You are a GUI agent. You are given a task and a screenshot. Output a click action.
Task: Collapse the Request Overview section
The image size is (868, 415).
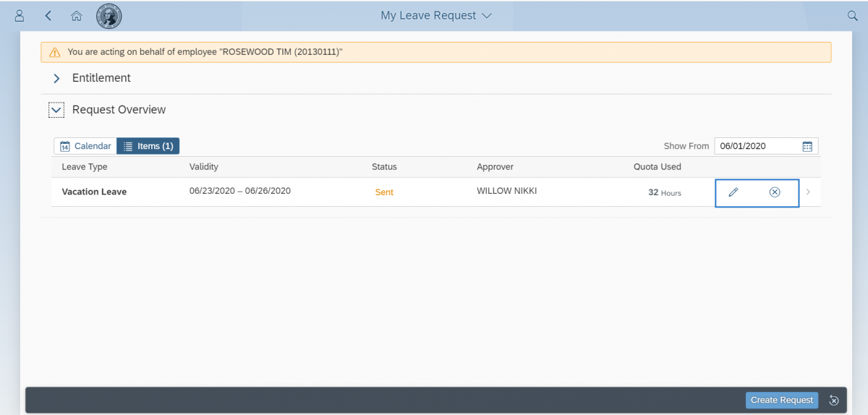coord(56,110)
